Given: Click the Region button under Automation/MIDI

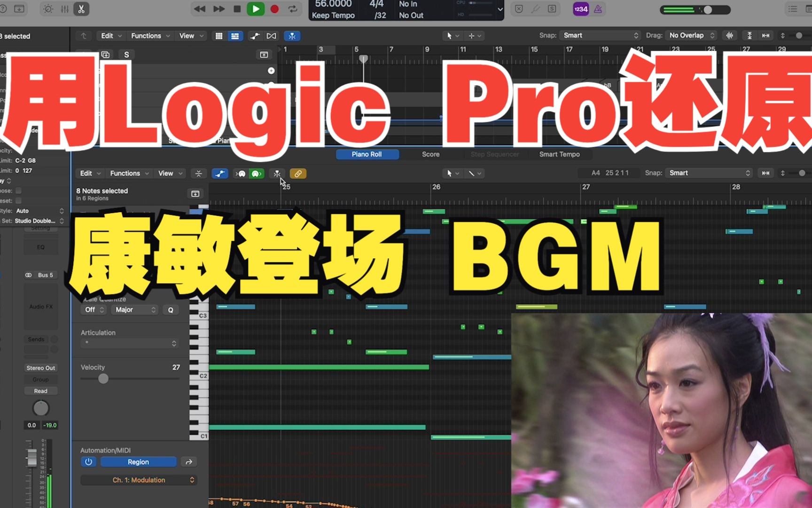Looking at the screenshot, I should pos(138,462).
